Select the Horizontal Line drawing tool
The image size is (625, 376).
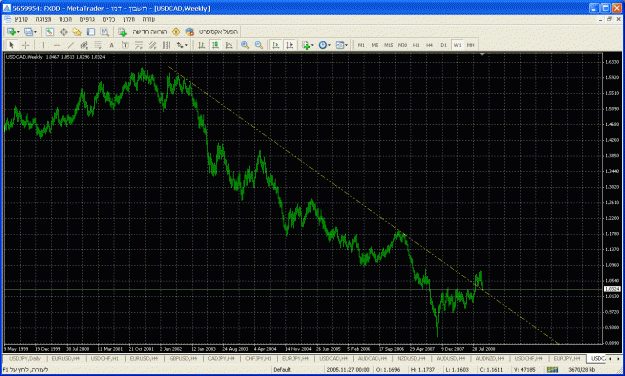click(57, 45)
